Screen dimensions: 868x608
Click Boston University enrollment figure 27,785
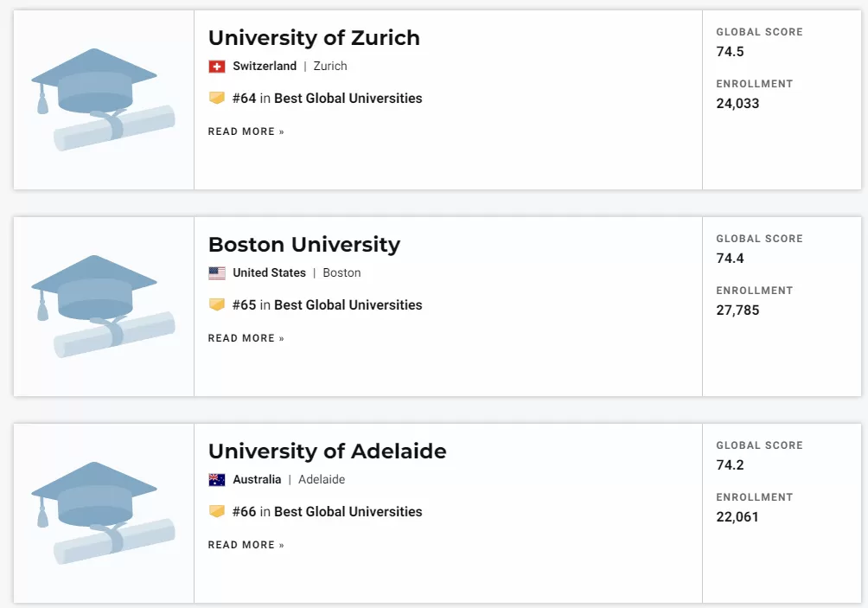pos(738,310)
